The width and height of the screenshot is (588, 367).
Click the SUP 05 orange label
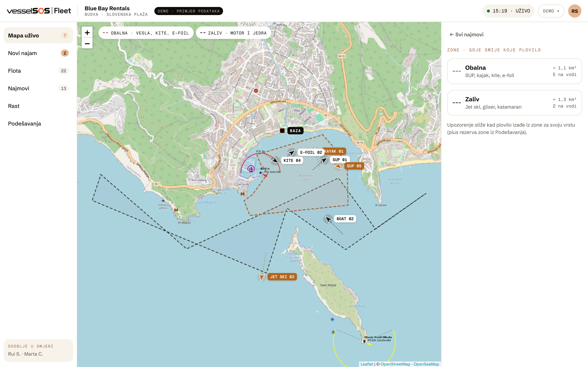[x=354, y=166]
